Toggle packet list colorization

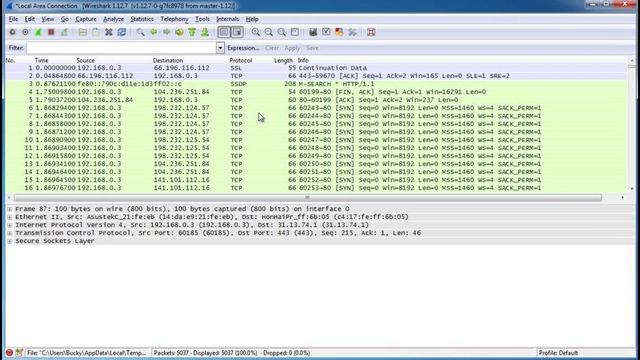(224, 32)
